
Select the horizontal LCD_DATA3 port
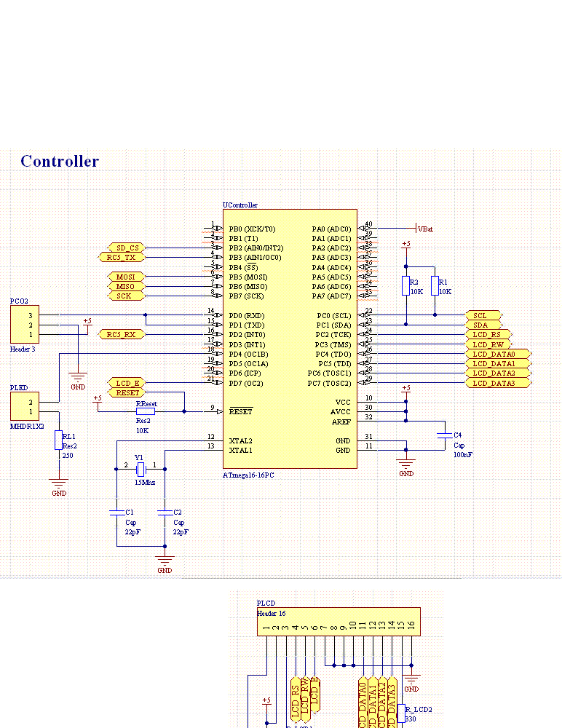pos(498,383)
